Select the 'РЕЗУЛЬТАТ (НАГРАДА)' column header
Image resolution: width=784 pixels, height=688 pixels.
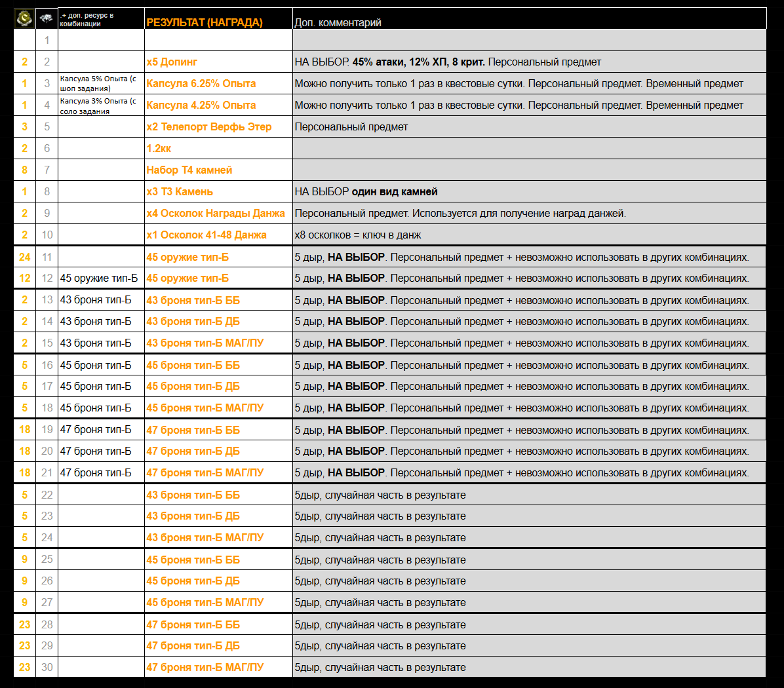coord(205,22)
